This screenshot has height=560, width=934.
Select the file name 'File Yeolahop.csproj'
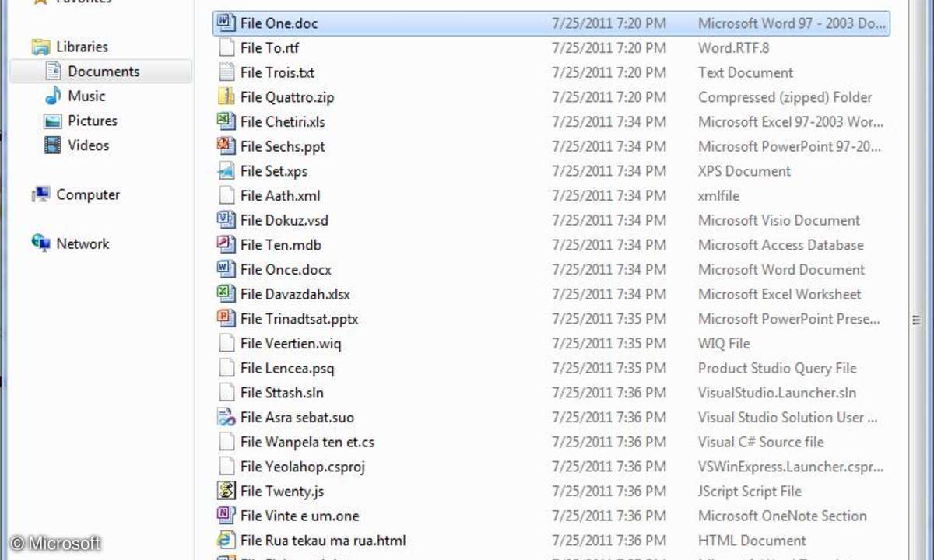pos(303,467)
